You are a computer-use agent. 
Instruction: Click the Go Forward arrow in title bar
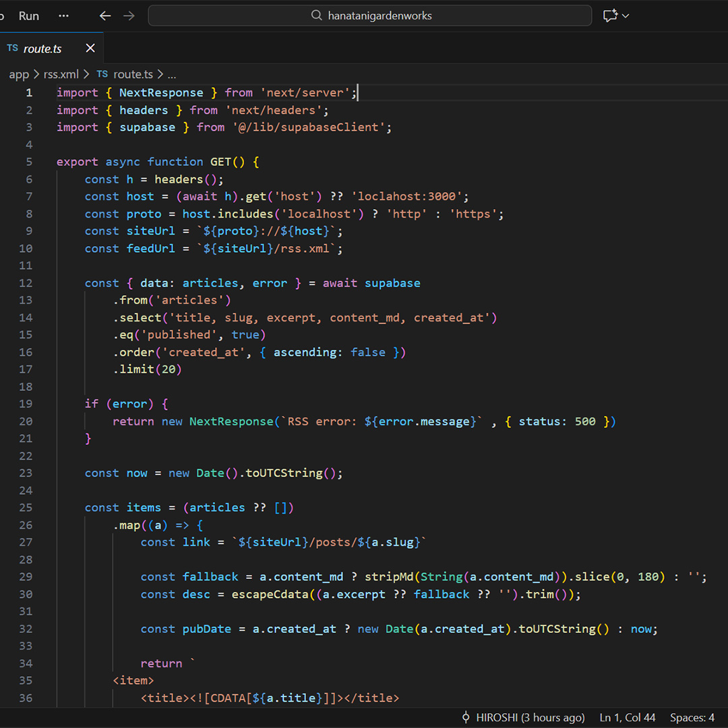[x=129, y=16]
